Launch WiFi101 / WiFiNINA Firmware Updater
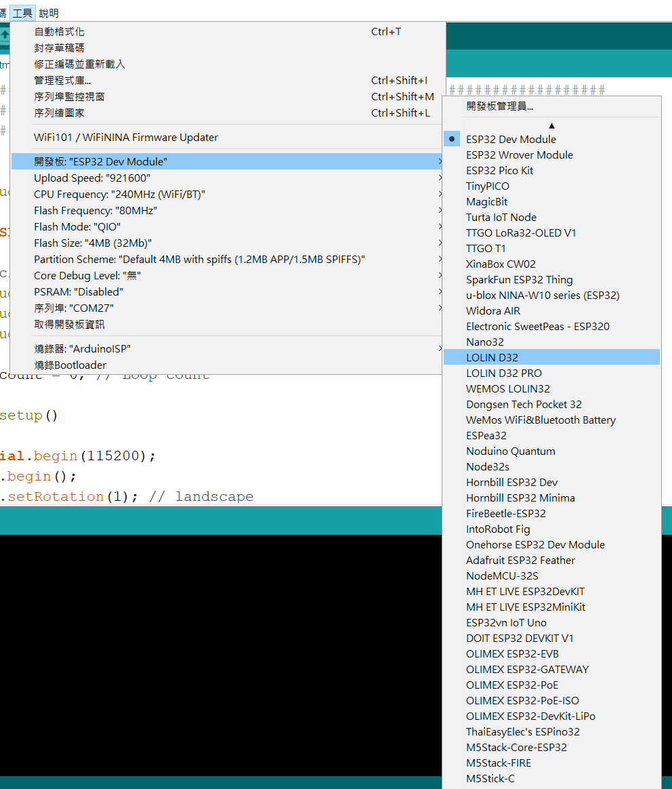 [228, 138]
